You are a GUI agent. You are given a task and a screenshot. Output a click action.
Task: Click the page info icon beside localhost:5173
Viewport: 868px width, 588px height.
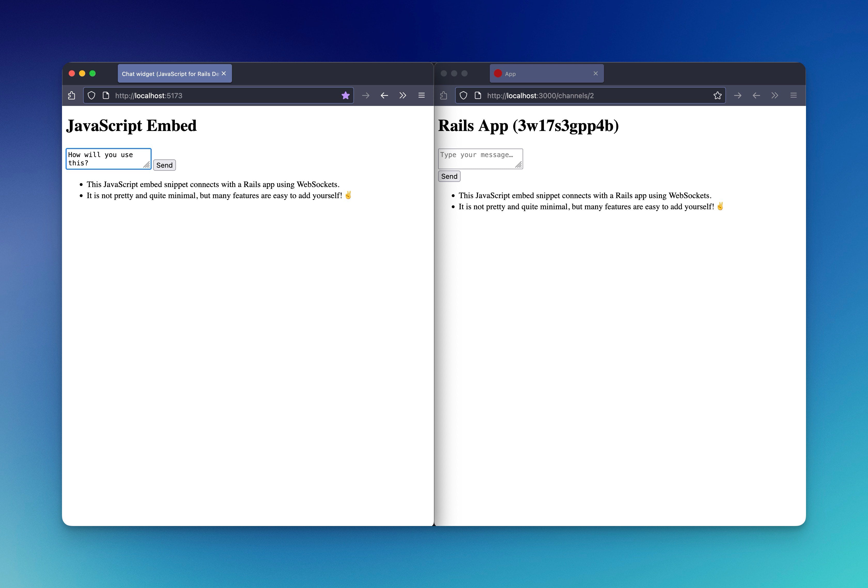click(106, 96)
